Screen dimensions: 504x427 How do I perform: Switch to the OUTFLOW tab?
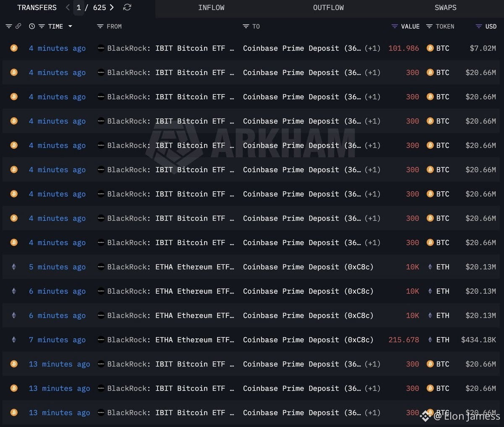[x=328, y=8]
